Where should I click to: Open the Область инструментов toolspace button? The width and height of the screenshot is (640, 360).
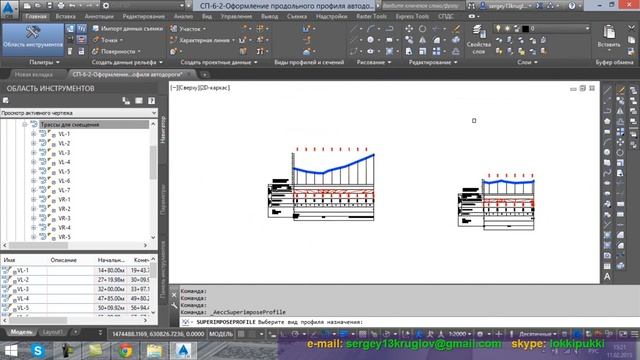click(x=33, y=40)
